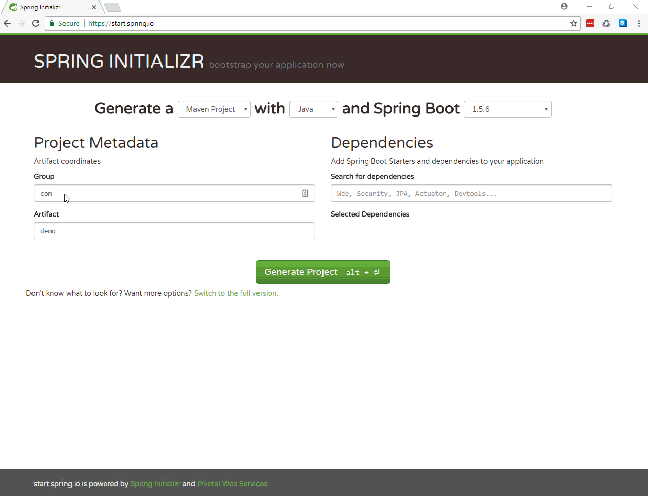The height and width of the screenshot is (496, 648).
Task: Open a new browser tab
Action: 112,7
